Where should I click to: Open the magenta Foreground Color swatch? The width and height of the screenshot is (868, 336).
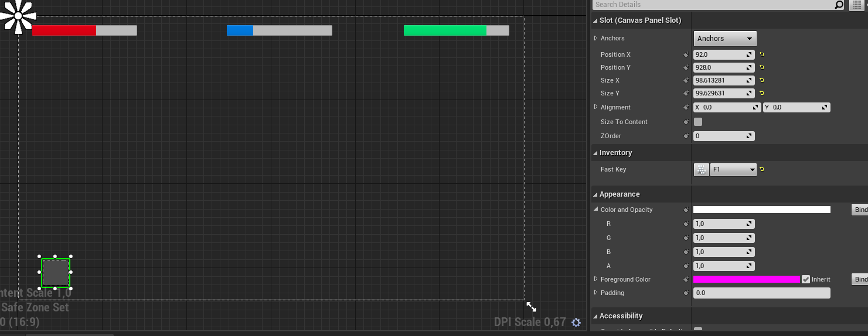[x=747, y=279]
